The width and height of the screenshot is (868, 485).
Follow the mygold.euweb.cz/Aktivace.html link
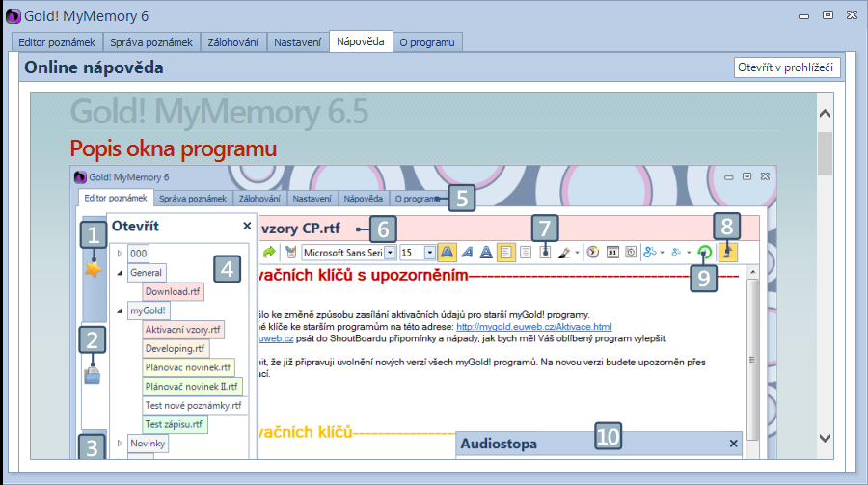coord(533,327)
